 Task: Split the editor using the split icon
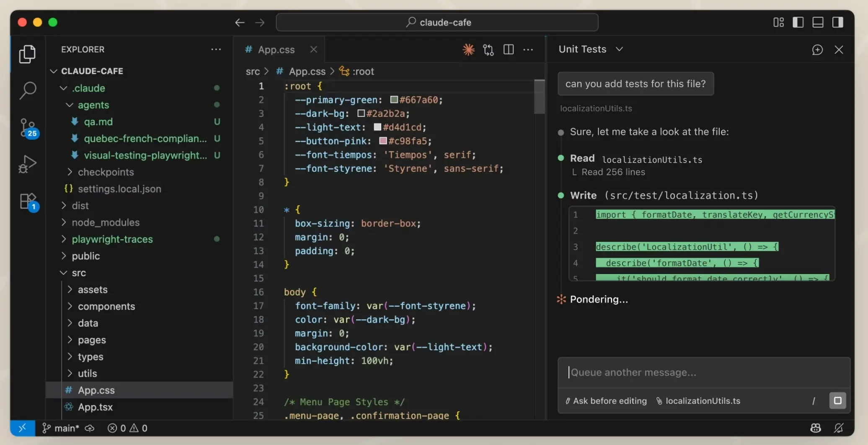pos(508,49)
